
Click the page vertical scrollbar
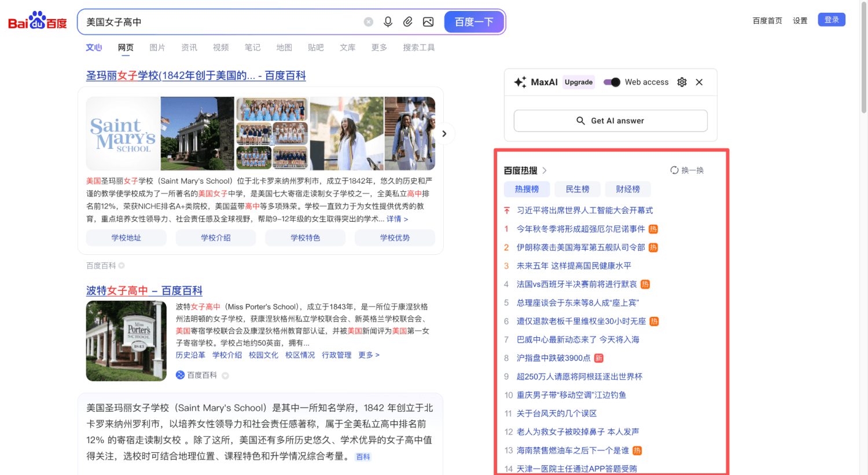(x=864, y=58)
